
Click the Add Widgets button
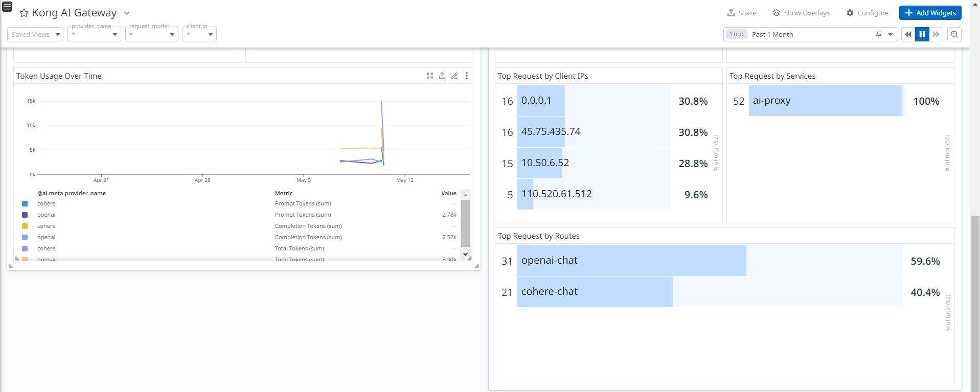pos(930,13)
